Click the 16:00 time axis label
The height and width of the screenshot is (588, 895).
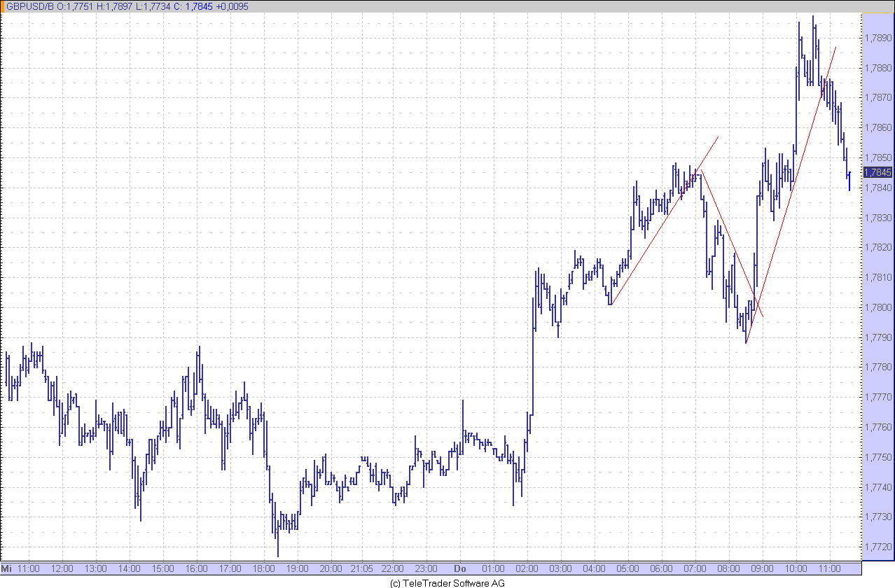(x=197, y=568)
